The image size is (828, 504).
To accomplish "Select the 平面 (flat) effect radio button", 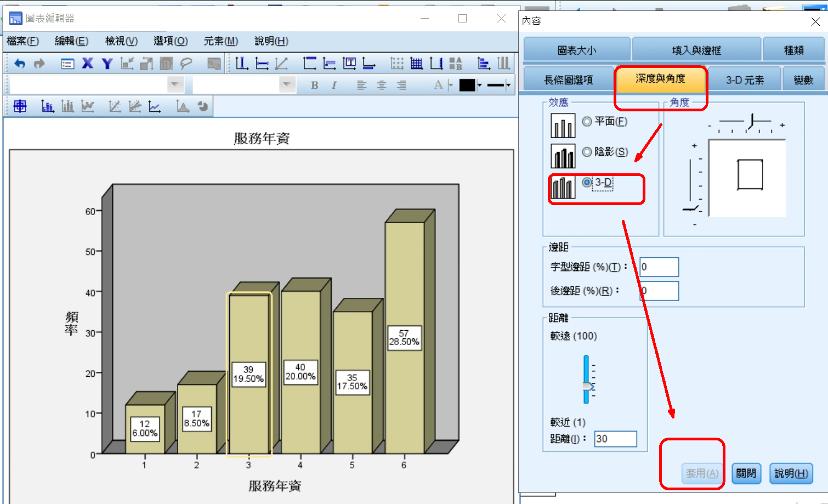I will tap(587, 122).
